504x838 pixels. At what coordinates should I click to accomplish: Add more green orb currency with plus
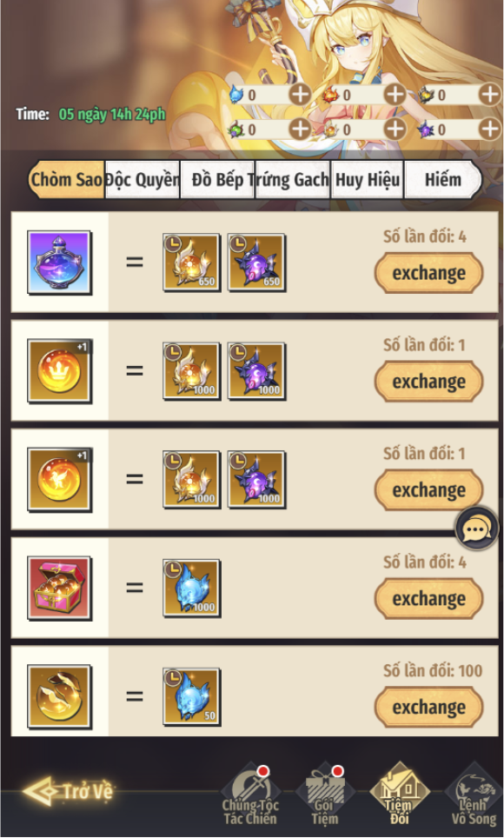(300, 130)
